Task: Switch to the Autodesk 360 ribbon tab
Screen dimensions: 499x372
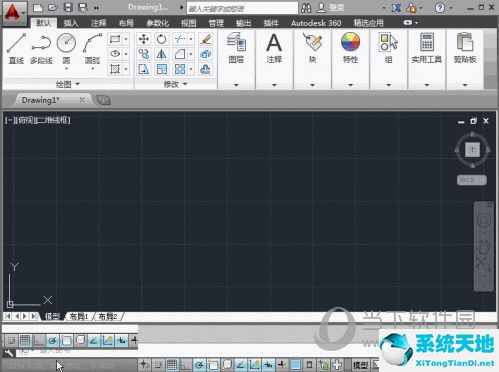Action: point(316,23)
